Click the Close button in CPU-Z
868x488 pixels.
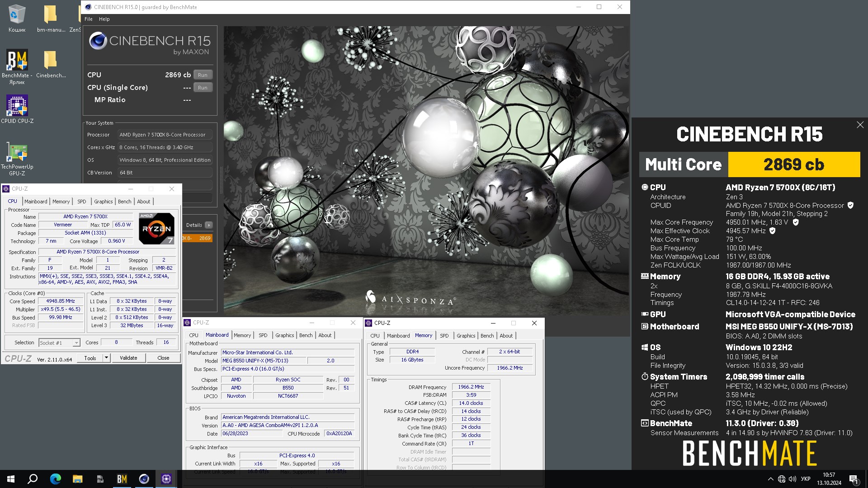163,358
